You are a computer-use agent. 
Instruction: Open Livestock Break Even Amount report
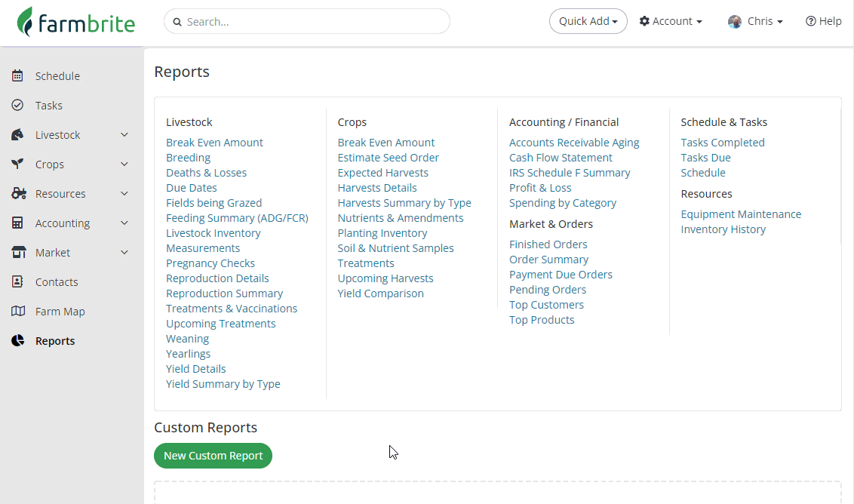click(x=214, y=142)
